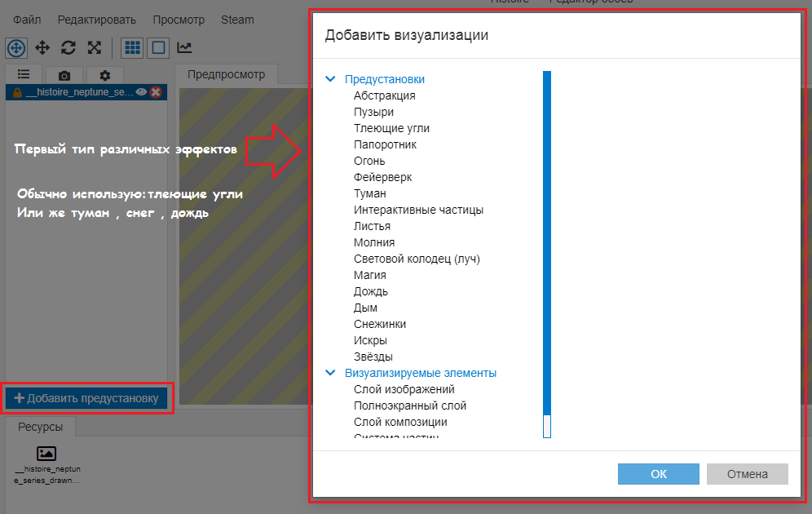Select the histoire_neptune image resource thumbnail
The image size is (812, 514).
point(46,454)
